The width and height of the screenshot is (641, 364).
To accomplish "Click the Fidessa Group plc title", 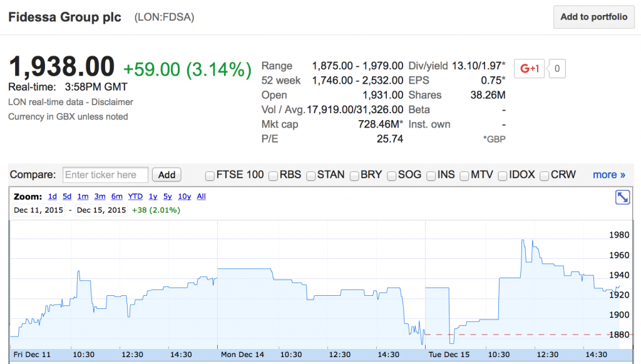I will (x=64, y=17).
